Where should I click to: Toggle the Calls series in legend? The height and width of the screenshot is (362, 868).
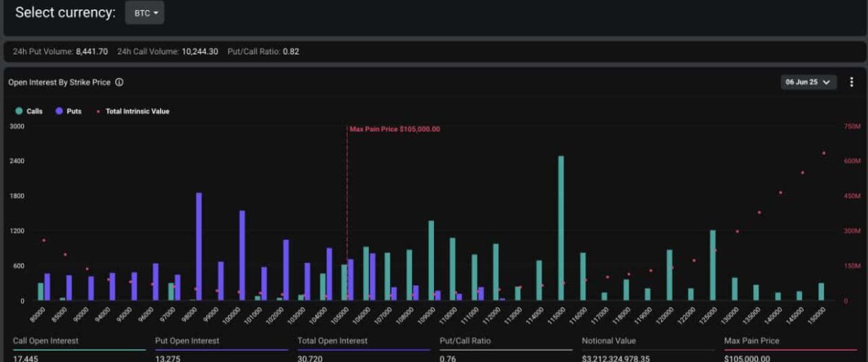coord(29,111)
